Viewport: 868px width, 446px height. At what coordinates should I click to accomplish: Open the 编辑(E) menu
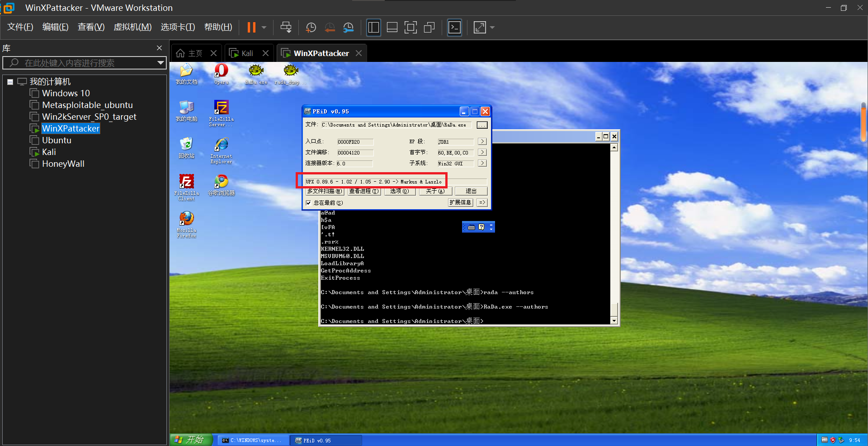coord(56,27)
